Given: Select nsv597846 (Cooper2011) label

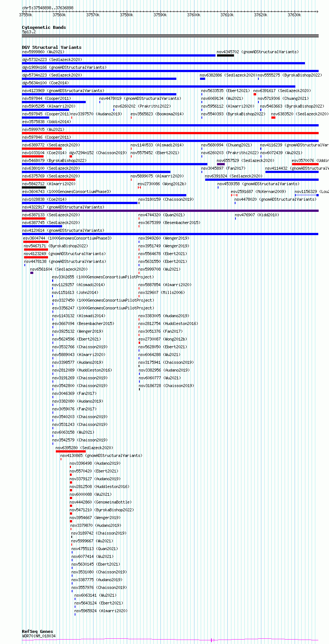Looking at the screenshot, I should point(47,138).
